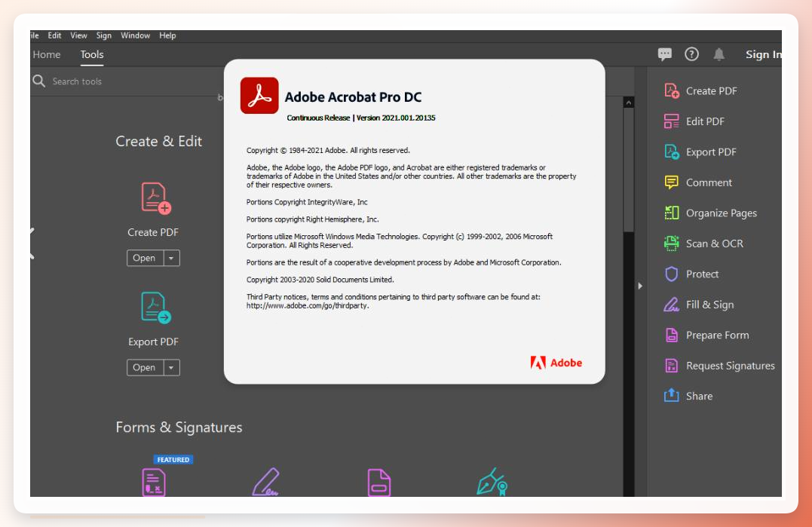
Task: Expand dropdown arrow beside Export PDF Open
Action: (171, 368)
